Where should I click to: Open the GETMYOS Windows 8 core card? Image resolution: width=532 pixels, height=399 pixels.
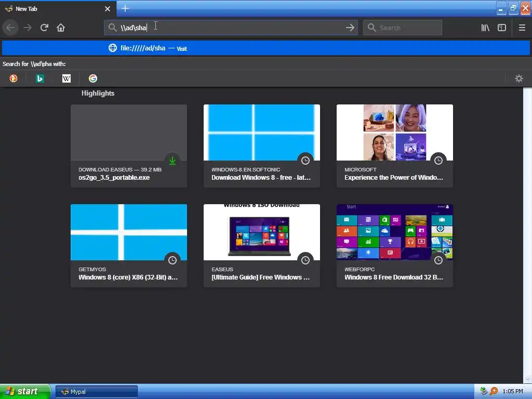coord(129,246)
